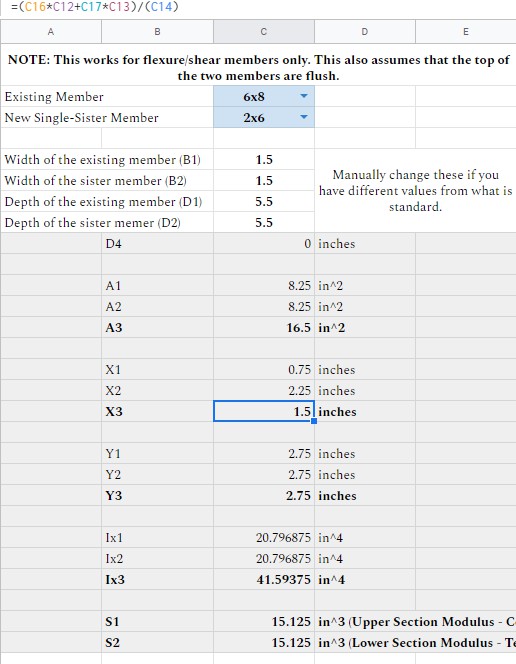Click the NOTE about flexure/shear members cell
The width and height of the screenshot is (516, 664).
(x=258, y=67)
